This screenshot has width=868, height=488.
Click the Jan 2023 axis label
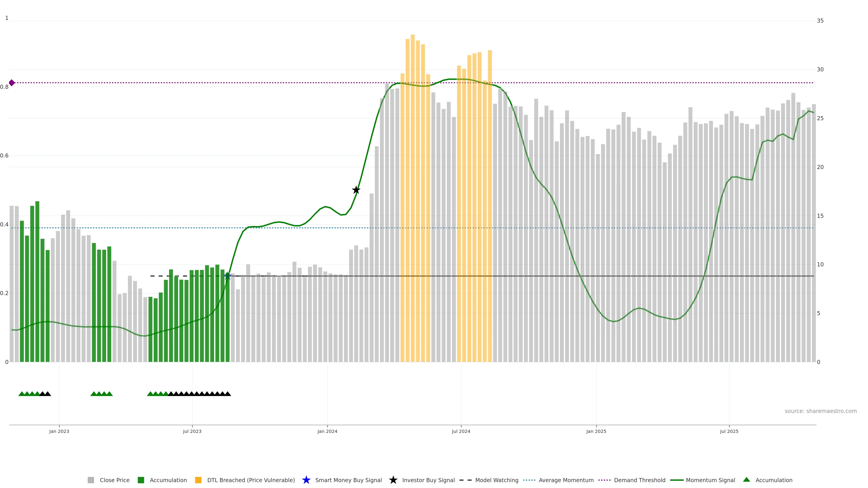coord(59,431)
